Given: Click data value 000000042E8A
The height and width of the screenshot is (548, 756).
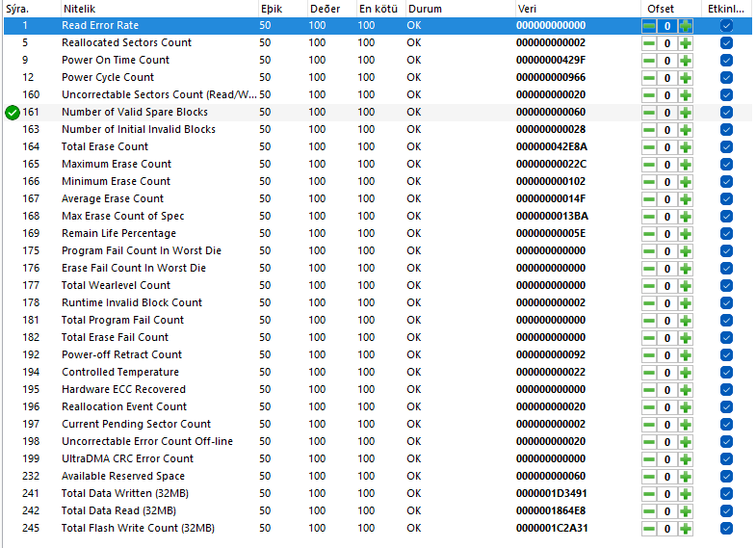Looking at the screenshot, I should [552, 147].
